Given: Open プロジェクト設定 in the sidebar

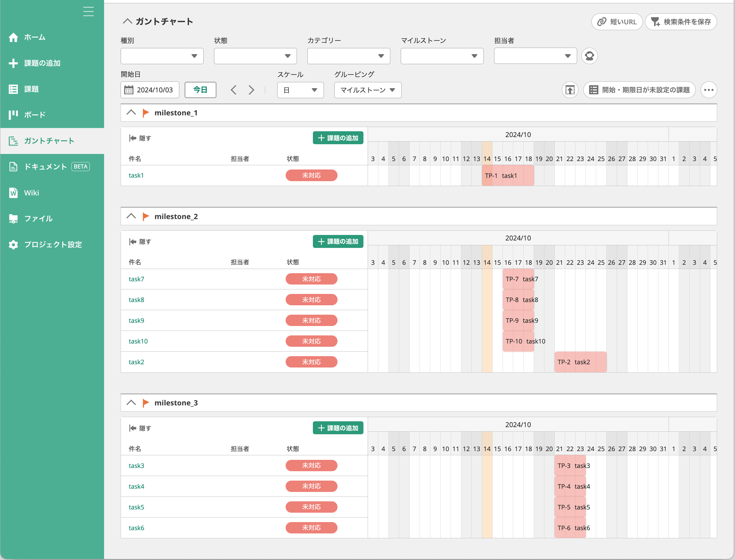Looking at the screenshot, I should tap(53, 245).
